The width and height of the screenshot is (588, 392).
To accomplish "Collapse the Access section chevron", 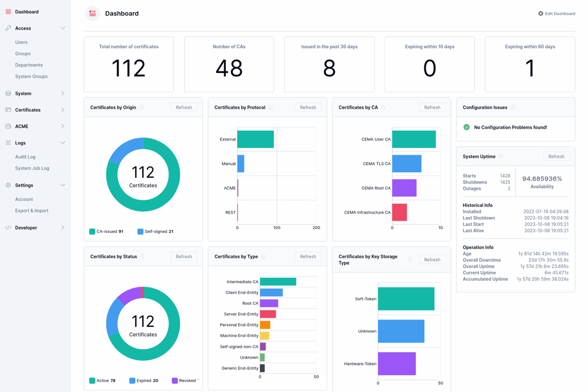I will click(x=63, y=28).
